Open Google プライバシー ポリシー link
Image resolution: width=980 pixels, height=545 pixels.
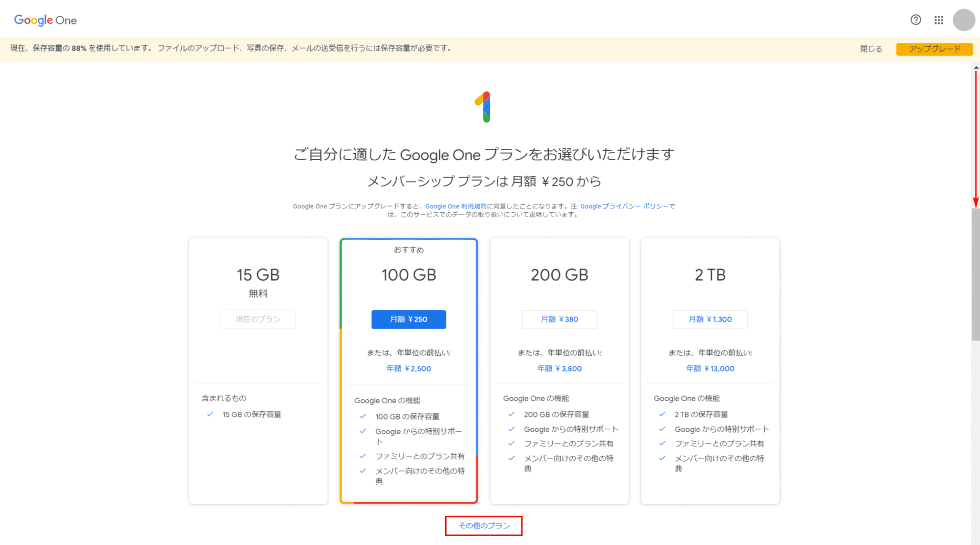pyautogui.click(x=624, y=206)
